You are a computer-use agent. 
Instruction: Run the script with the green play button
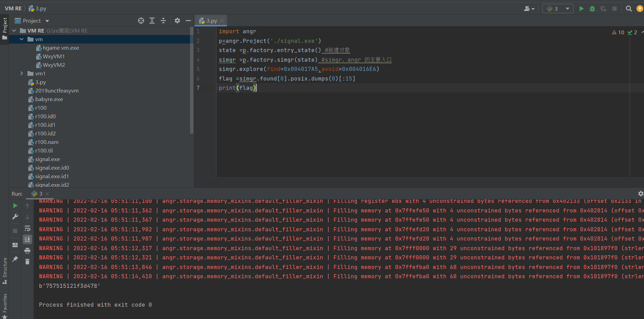point(581,9)
